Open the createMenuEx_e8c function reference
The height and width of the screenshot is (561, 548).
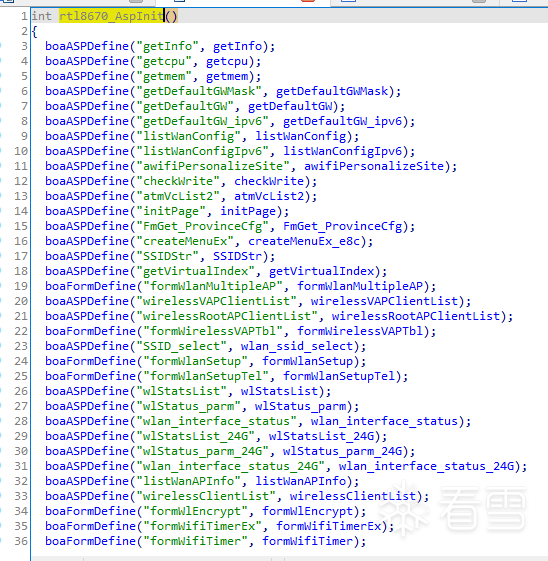point(304,242)
